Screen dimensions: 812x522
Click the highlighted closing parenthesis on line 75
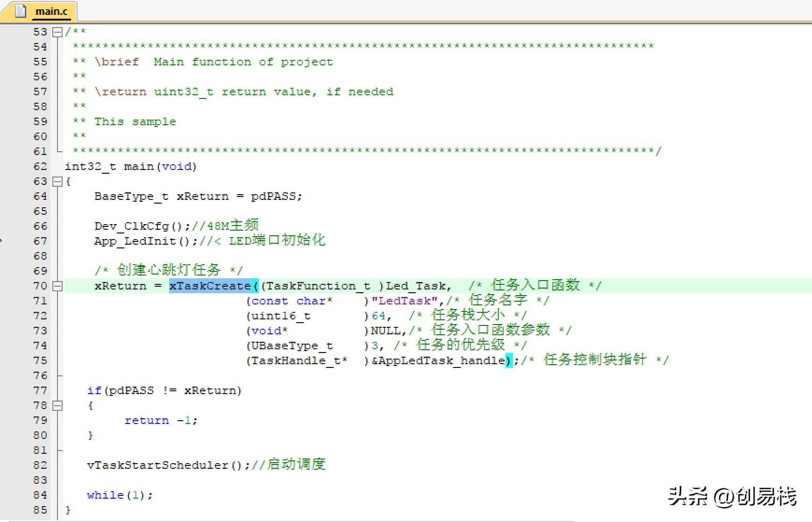pyautogui.click(x=509, y=360)
